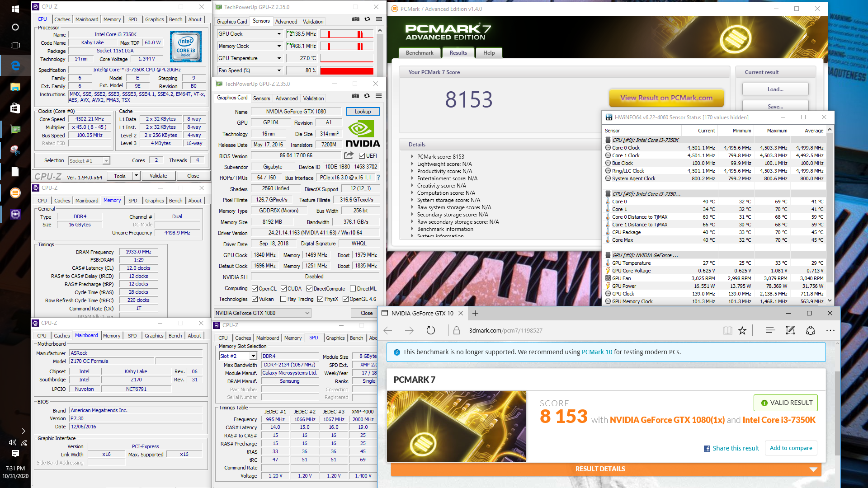
Task: Expand PCMark score: 8153 details item
Action: 412,157
